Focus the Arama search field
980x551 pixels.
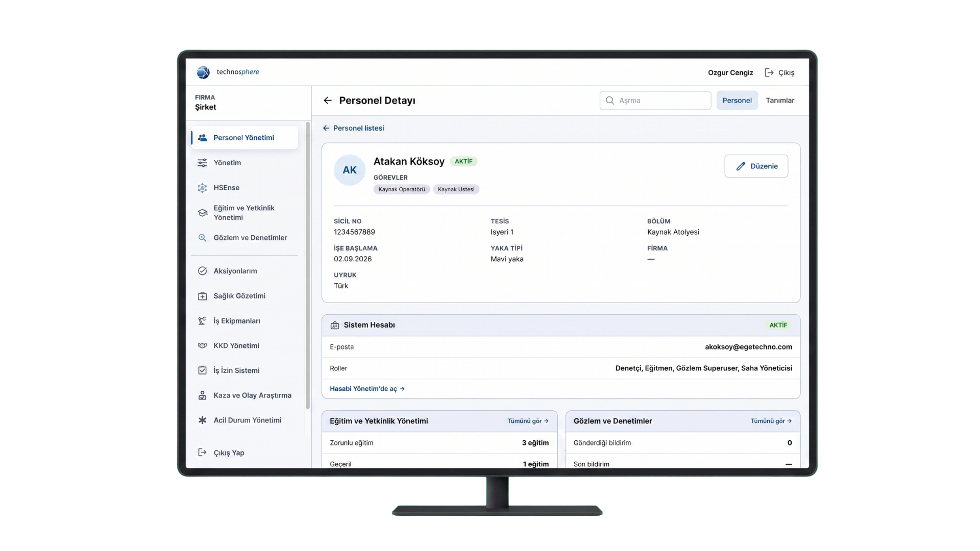655,101
